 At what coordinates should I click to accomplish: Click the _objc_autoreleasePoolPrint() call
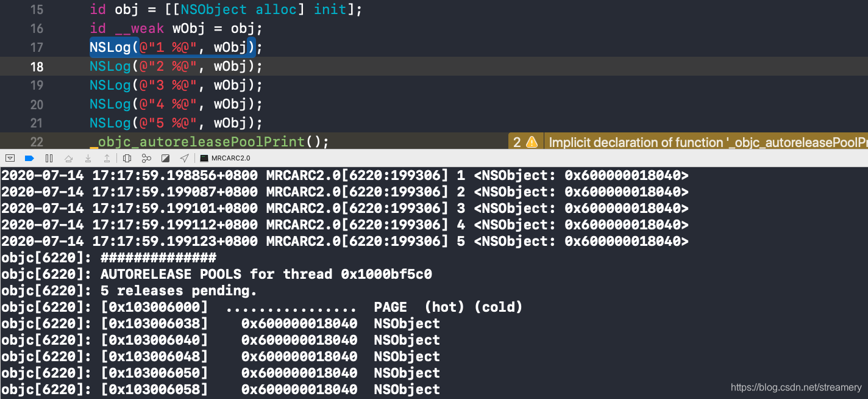(209, 142)
